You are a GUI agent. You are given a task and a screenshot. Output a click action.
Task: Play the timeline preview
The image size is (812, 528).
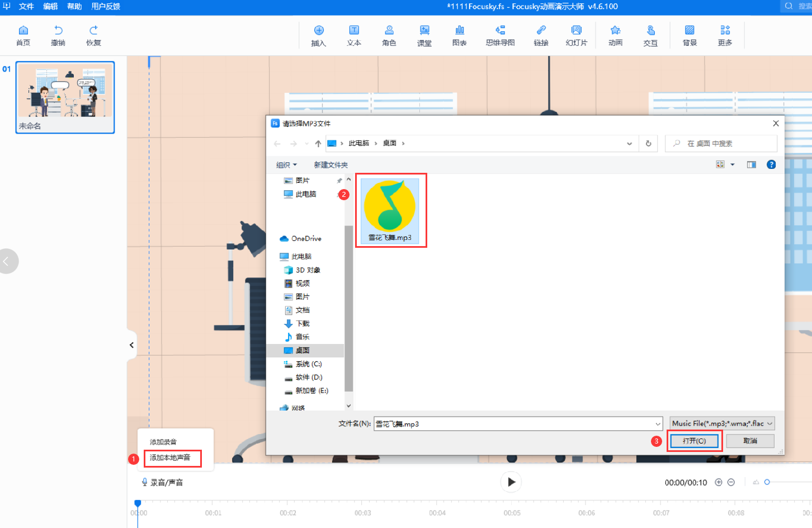(511, 482)
